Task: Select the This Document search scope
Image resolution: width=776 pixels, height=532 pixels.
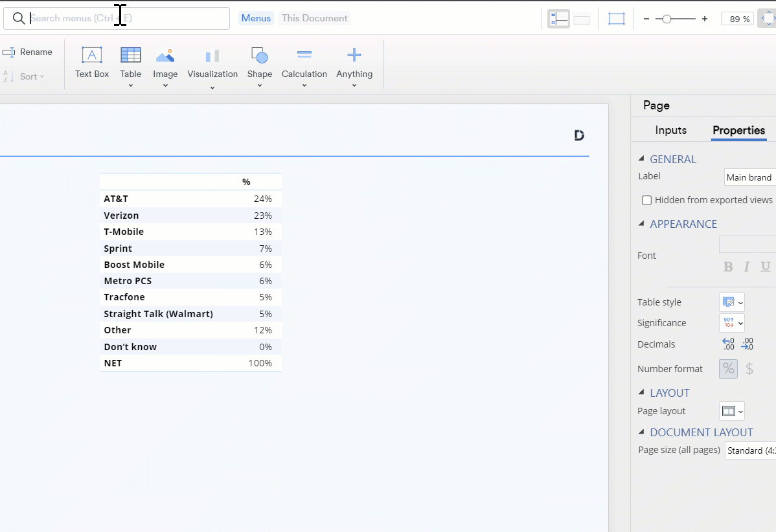Action: [315, 18]
